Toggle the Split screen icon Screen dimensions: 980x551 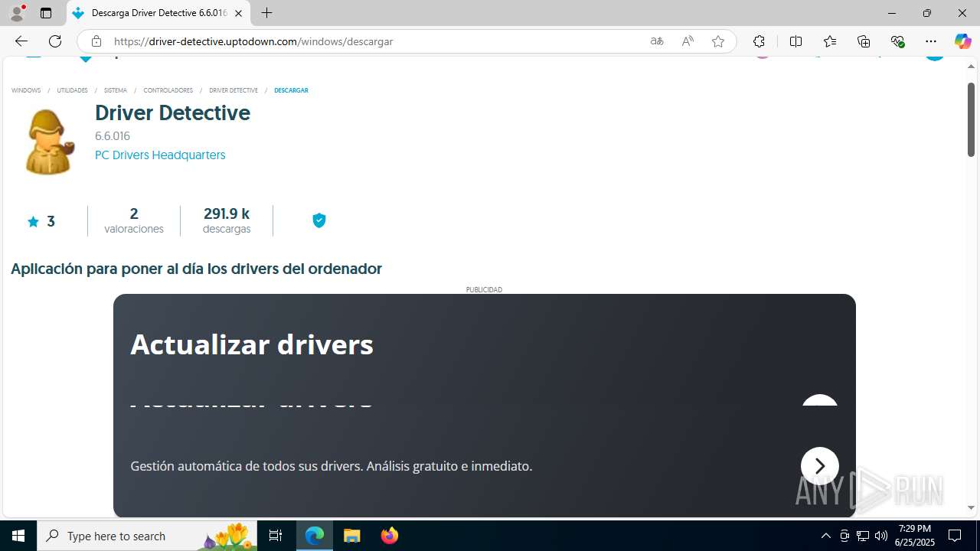[795, 41]
